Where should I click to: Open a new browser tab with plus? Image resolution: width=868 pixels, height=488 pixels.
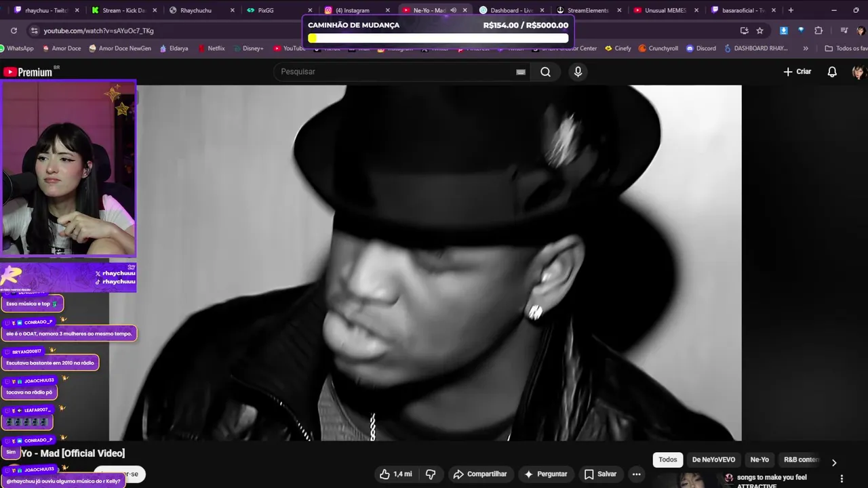[x=791, y=10]
